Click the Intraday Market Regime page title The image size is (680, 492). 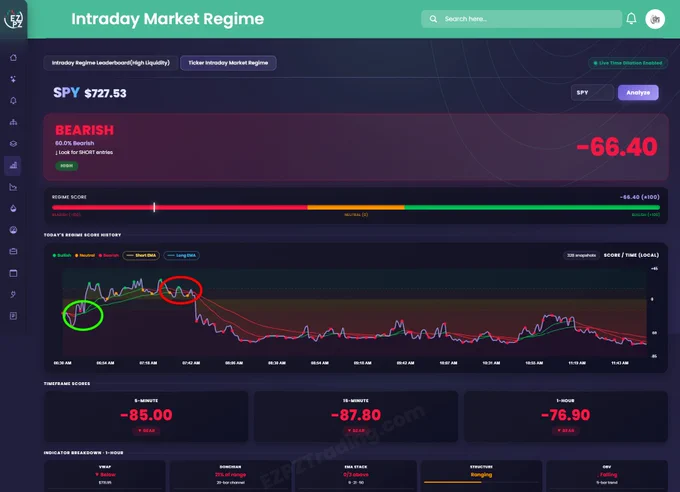pos(167,19)
